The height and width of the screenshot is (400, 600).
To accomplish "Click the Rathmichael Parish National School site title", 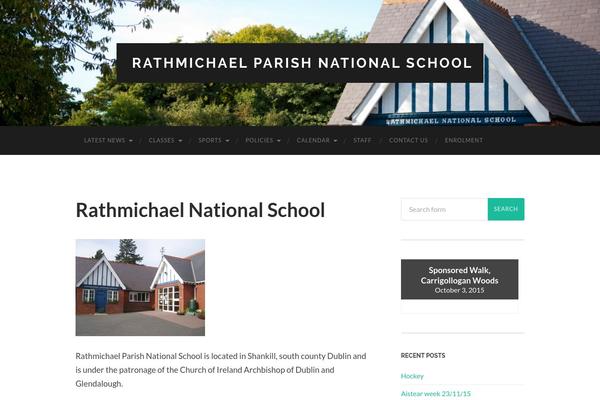I will click(302, 63).
